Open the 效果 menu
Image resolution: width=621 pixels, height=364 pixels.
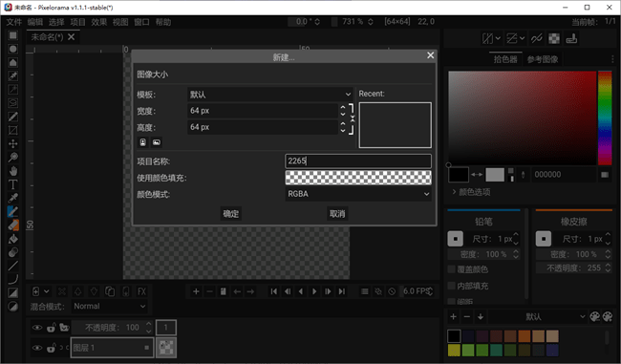click(99, 22)
